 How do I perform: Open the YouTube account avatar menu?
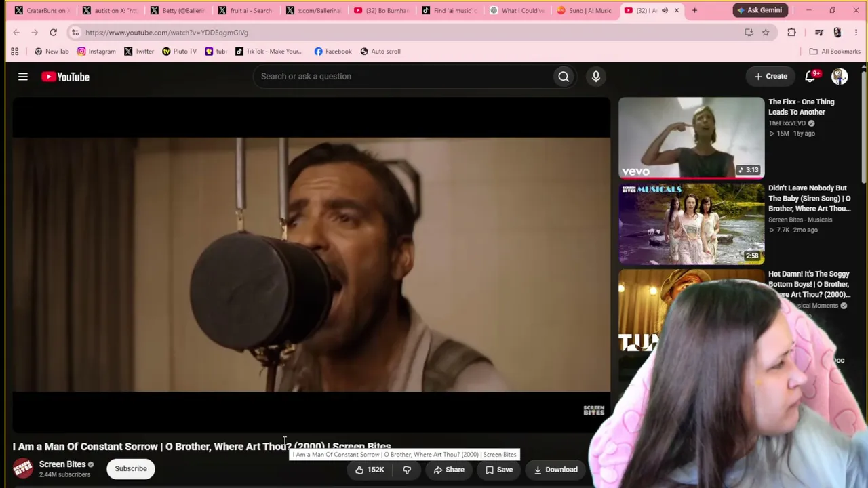(840, 76)
